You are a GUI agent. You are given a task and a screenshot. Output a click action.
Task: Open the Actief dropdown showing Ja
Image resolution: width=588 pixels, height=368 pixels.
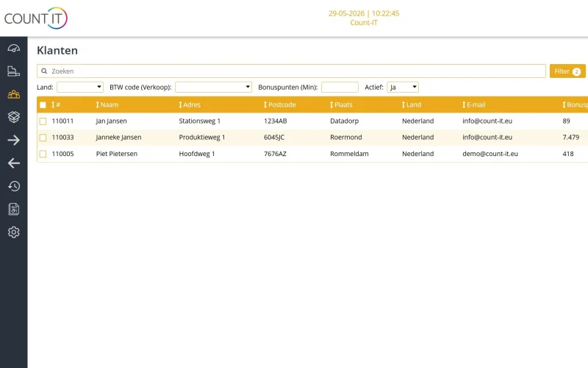tap(403, 87)
